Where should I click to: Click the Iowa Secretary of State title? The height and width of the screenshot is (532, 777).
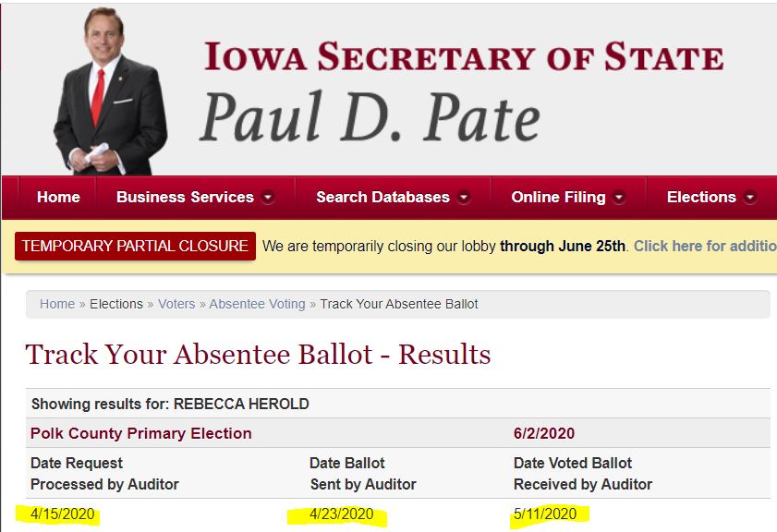tap(463, 57)
